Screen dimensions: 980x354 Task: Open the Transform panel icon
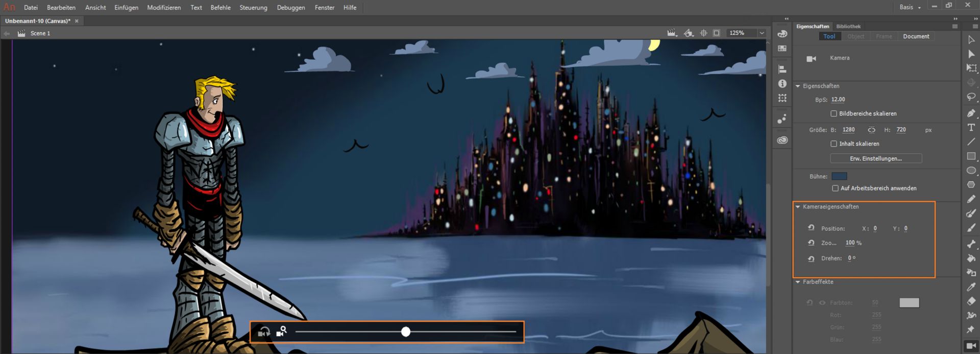782,98
